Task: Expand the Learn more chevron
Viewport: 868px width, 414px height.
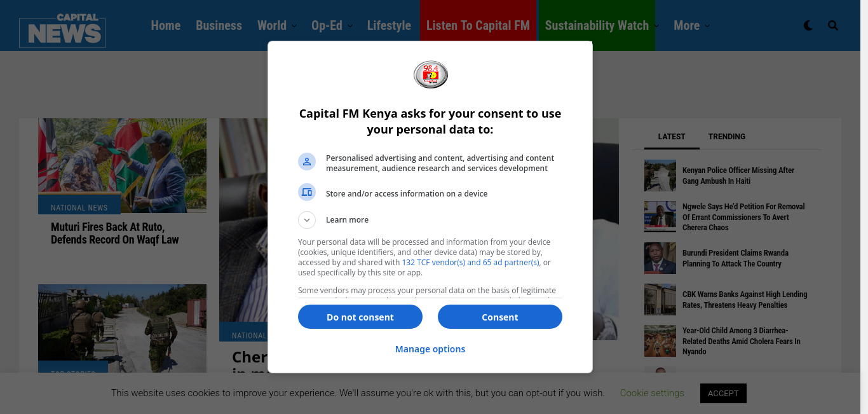Action: (307, 220)
